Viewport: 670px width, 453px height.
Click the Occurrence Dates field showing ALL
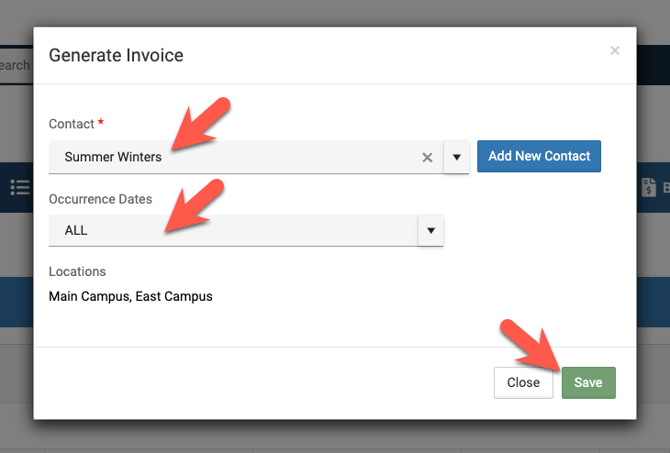tap(232, 230)
